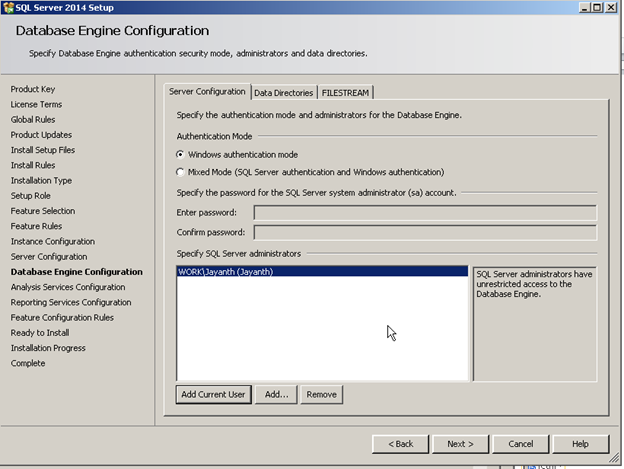Screen dimensions: 624x469
Task: Click the administrators description info box
Action: pos(535,324)
